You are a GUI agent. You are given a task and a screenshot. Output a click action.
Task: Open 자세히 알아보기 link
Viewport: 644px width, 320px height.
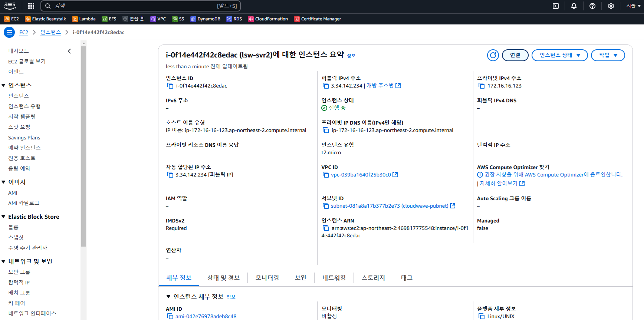pyautogui.click(x=502, y=184)
